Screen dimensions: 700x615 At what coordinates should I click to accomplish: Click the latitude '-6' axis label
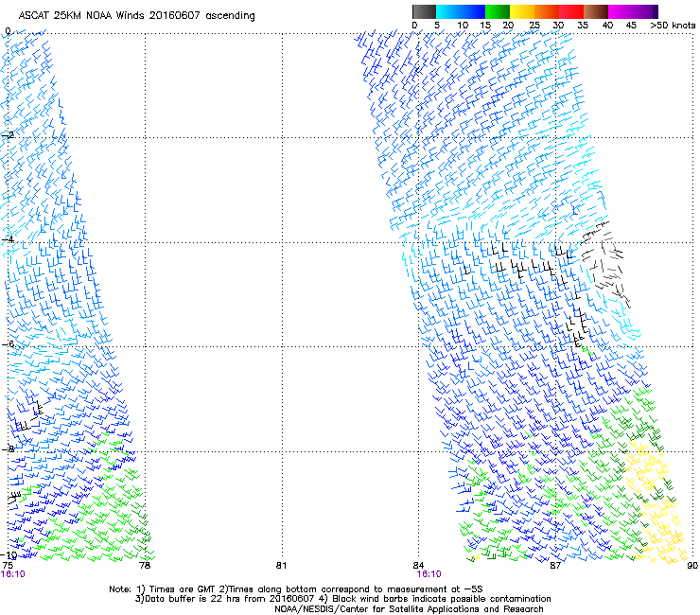click(x=8, y=343)
